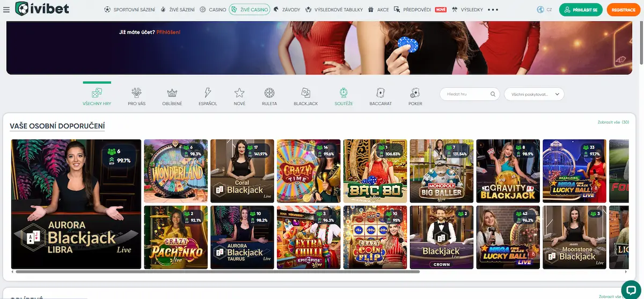This screenshot has width=644, height=299.
Task: Expand Všichni poskytovatelé dropdown
Action: 534,94
